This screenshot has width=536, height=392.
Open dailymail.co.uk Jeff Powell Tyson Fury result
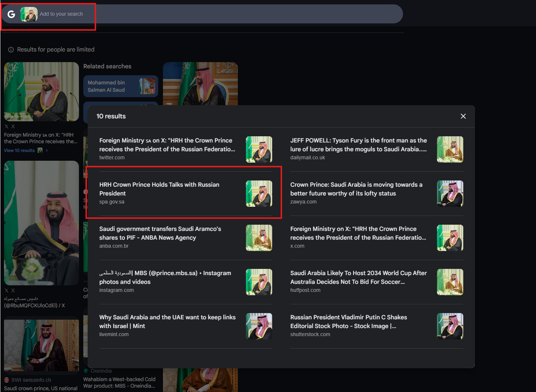click(x=377, y=149)
